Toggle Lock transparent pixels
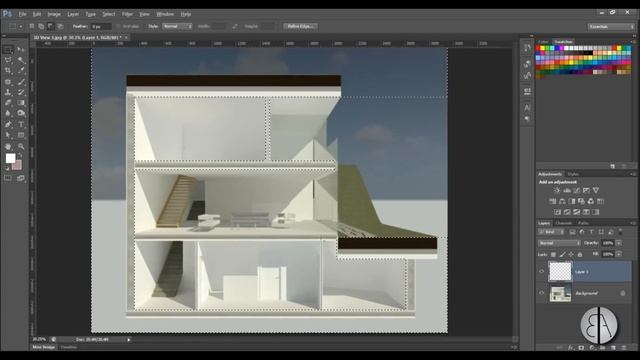Screen dimensions: 640x360 [553, 254]
